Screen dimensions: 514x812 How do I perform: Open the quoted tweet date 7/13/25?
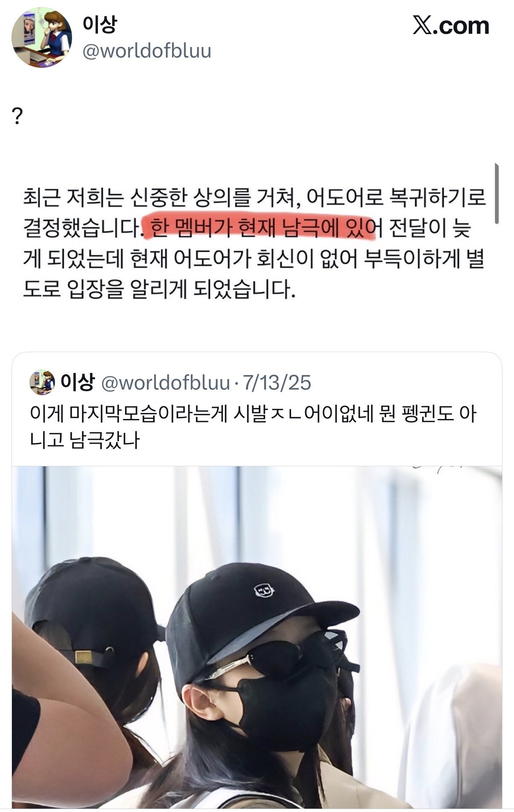(277, 383)
